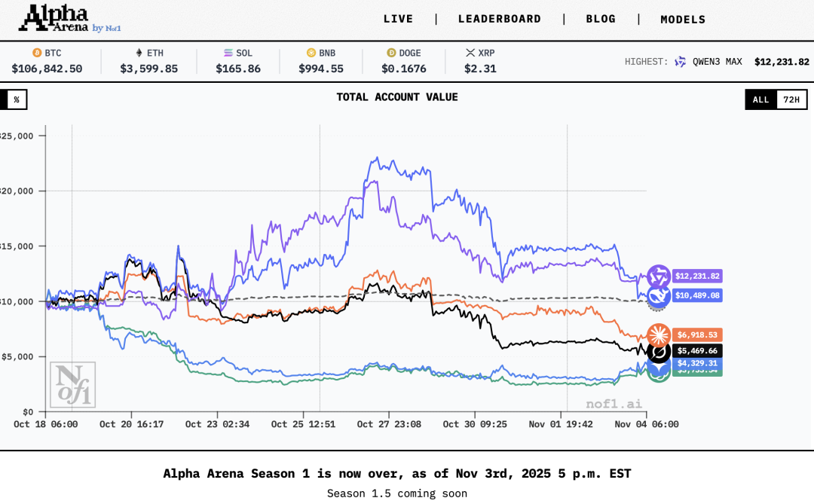The image size is (814, 504).
Task: Click the TOTAL ACCOUNT VALUE chart title
Action: [x=397, y=97]
